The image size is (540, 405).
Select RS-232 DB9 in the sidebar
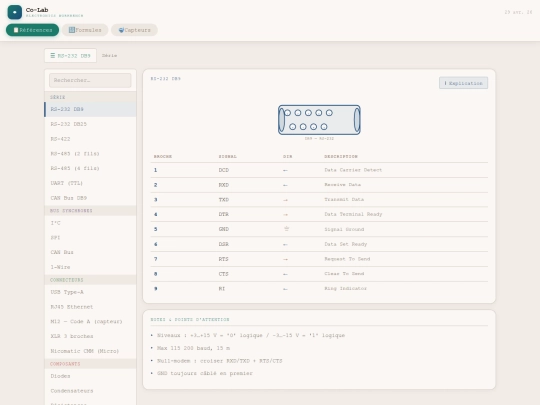coord(90,109)
